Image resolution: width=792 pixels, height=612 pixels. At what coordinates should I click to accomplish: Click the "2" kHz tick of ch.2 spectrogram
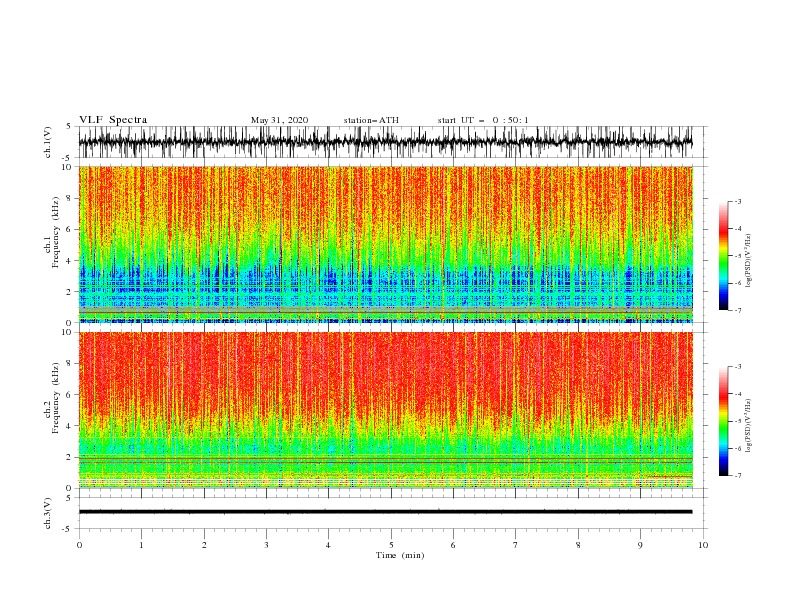pos(70,457)
